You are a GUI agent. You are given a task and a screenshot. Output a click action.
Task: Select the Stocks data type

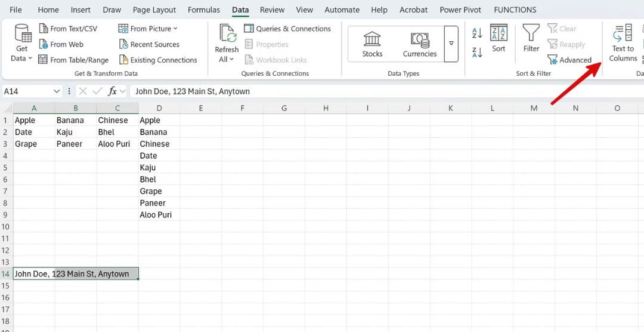point(372,44)
